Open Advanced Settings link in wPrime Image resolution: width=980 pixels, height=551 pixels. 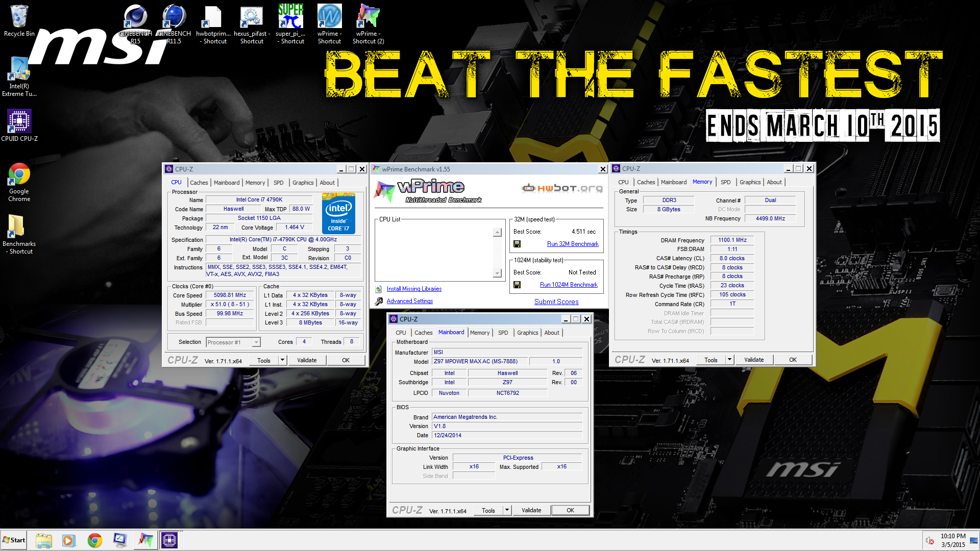[410, 301]
